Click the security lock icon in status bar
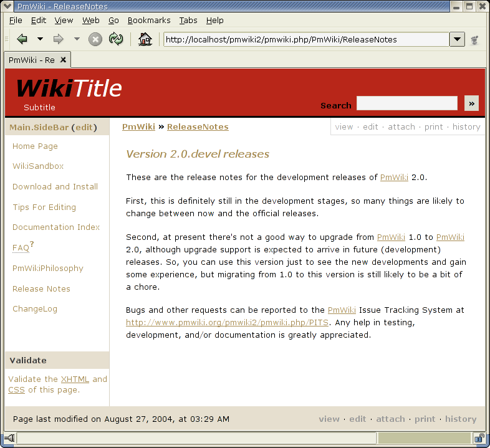Image resolution: width=490 pixels, height=448 pixels. click(x=479, y=438)
